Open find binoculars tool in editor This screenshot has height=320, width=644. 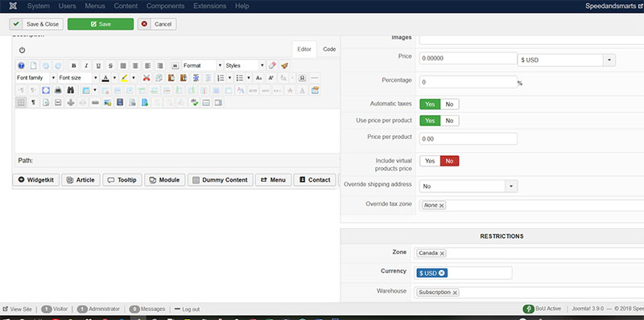tap(71, 90)
